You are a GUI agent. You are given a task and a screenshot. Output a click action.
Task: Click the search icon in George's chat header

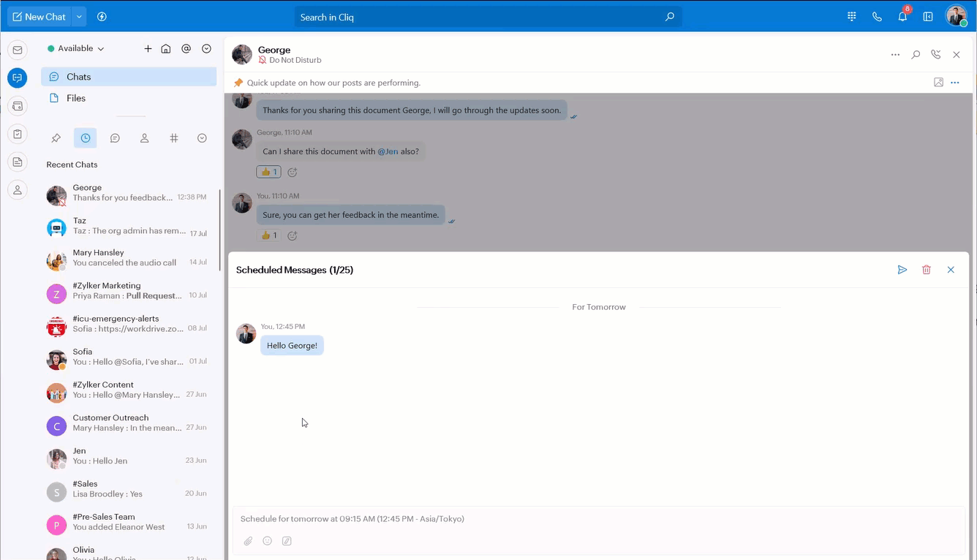click(916, 55)
